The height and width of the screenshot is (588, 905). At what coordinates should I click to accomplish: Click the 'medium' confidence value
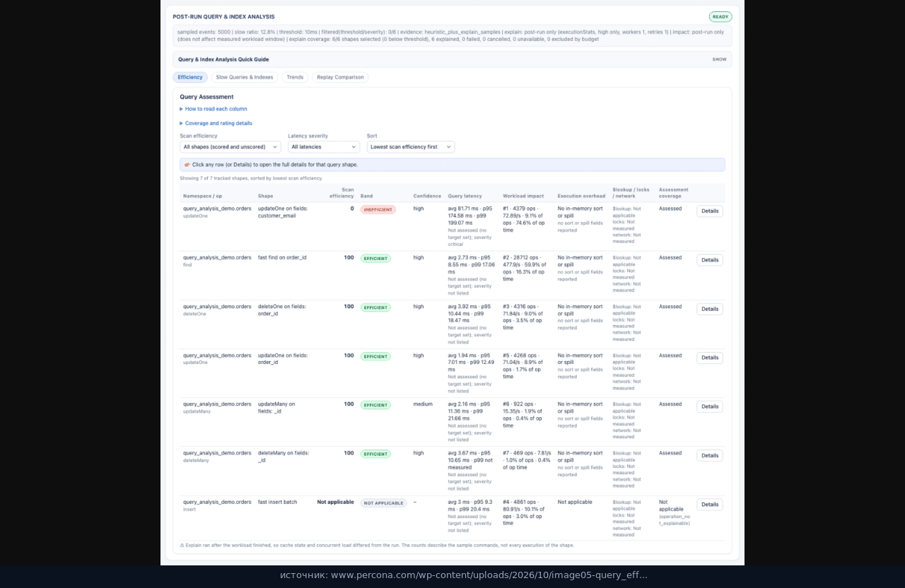click(423, 404)
